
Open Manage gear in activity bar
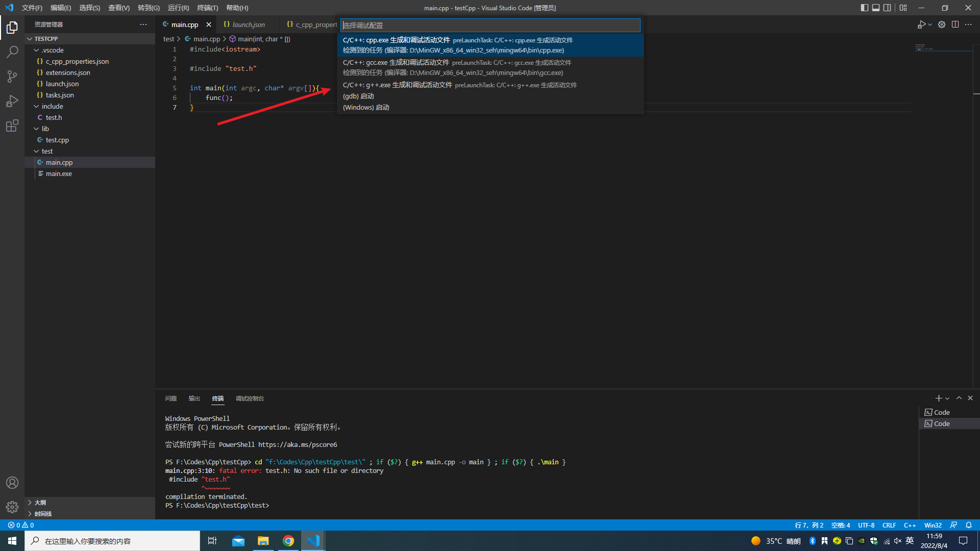click(x=12, y=507)
